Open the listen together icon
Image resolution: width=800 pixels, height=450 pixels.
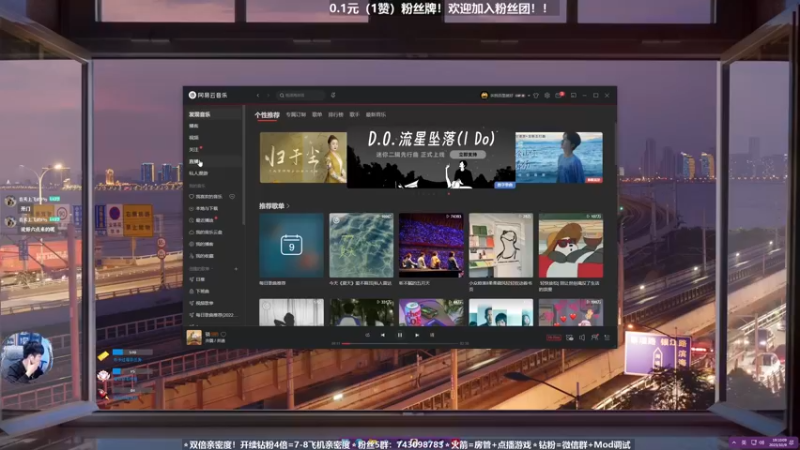(594, 338)
